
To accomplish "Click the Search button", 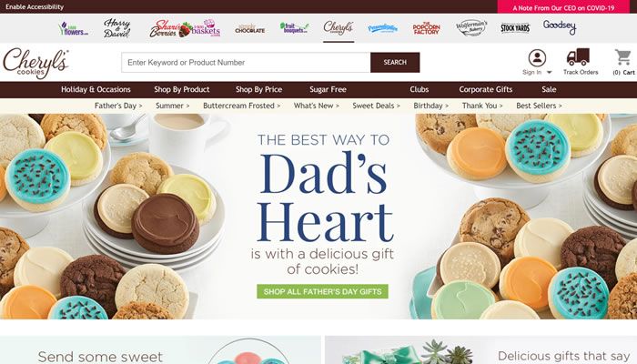I will click(x=395, y=62).
